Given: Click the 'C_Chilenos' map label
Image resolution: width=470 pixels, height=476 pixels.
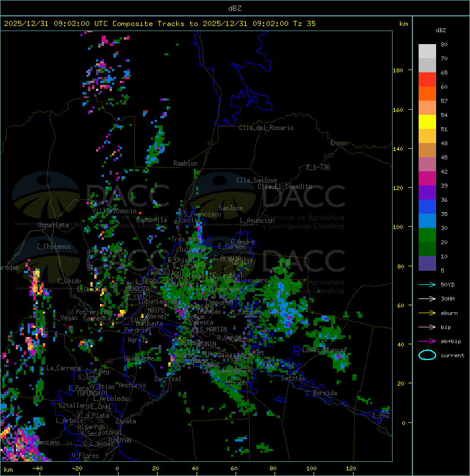Looking at the screenshot, I should click(x=54, y=246).
